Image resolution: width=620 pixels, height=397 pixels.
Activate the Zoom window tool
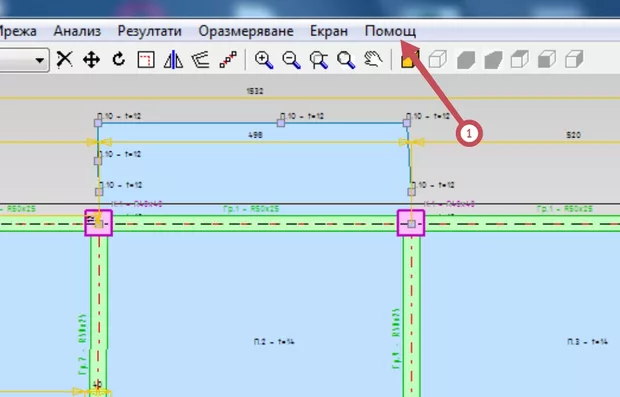[319, 60]
